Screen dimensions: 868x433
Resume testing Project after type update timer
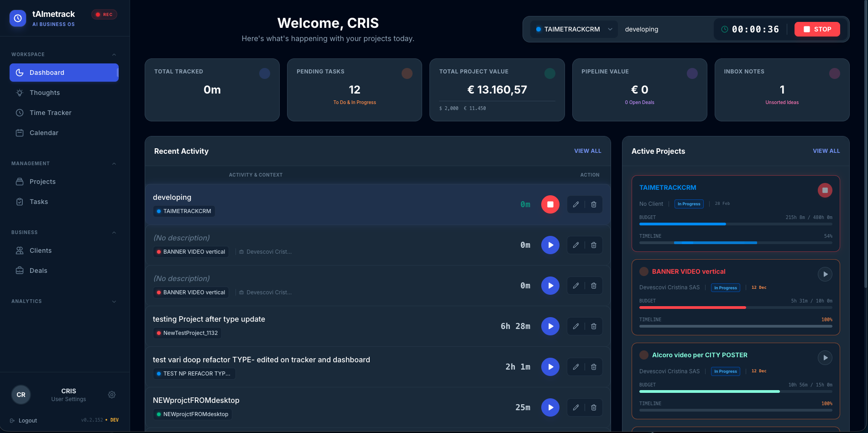(x=550, y=326)
